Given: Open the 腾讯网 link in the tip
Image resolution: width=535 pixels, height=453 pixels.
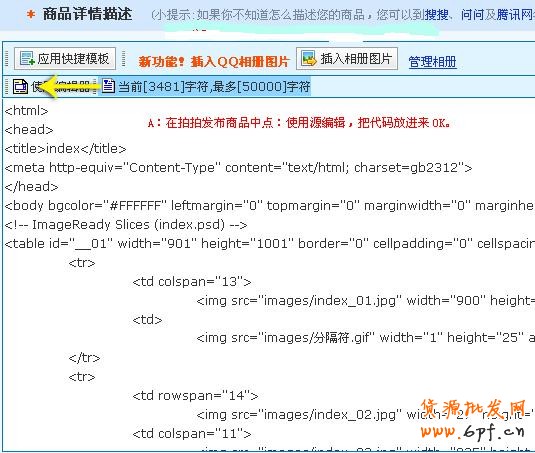Looking at the screenshot, I should coord(515,15).
